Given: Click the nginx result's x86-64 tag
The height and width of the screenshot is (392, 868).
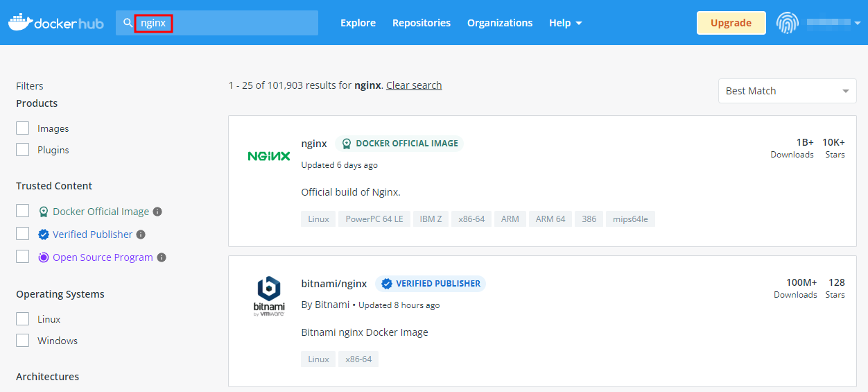Looking at the screenshot, I should pyautogui.click(x=471, y=219).
